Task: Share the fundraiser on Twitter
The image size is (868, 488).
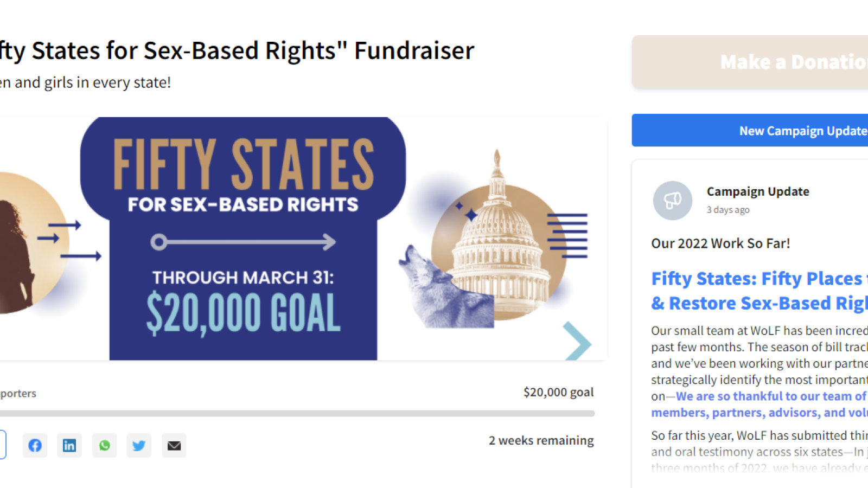Action: tap(139, 445)
